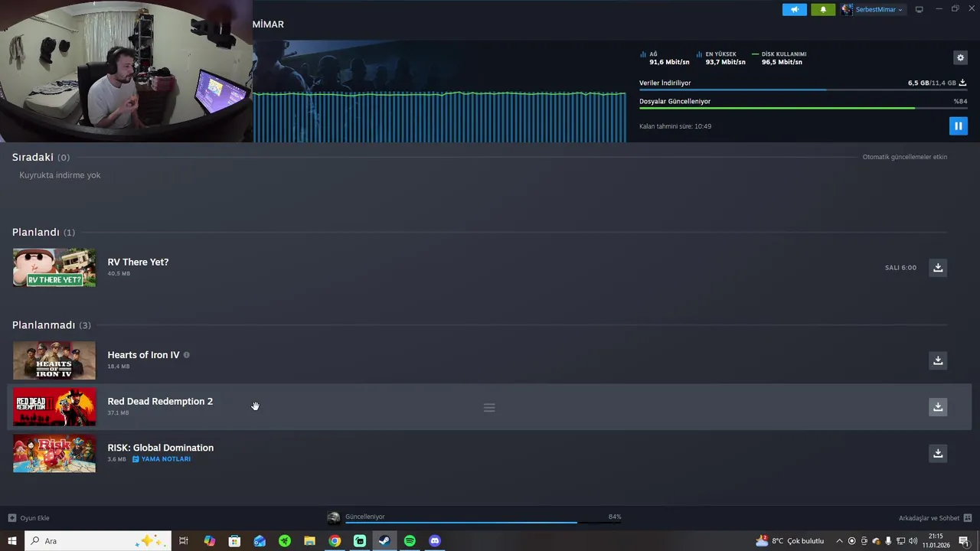Open Arkadaşlar ve Sohbet friends chat
980x551 pixels.
point(935,518)
